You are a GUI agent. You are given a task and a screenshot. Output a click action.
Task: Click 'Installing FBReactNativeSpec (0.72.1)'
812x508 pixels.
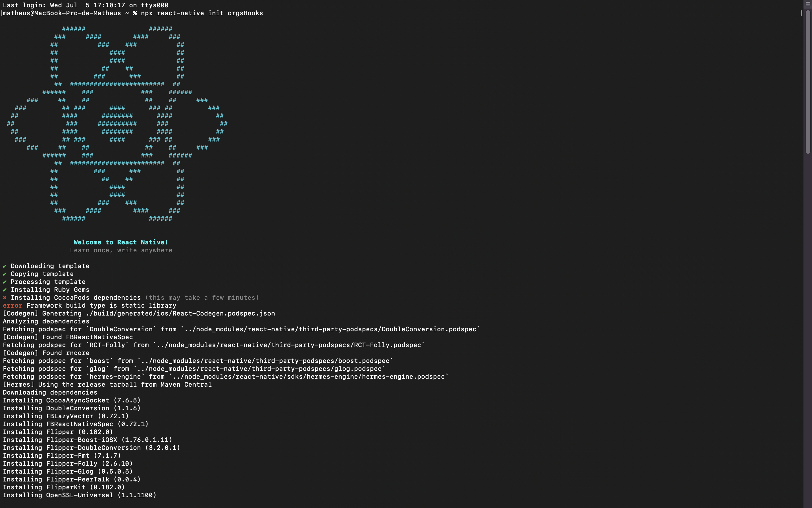click(76, 424)
